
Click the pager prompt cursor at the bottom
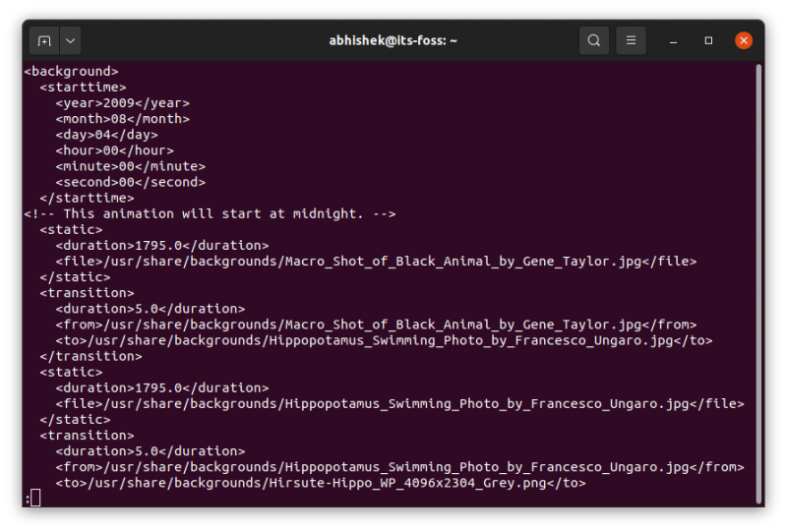(35, 498)
